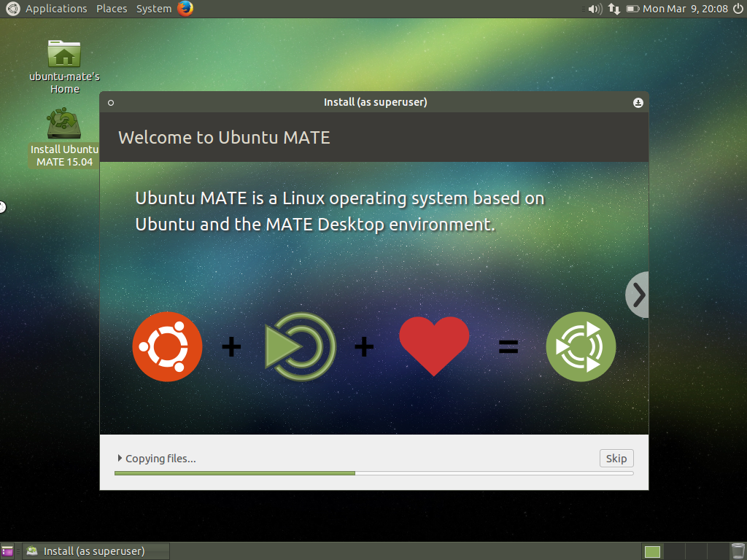Screen dimensions: 747x560
Task: Open the trash icon in bottom panel
Action: pyautogui.click(x=738, y=551)
